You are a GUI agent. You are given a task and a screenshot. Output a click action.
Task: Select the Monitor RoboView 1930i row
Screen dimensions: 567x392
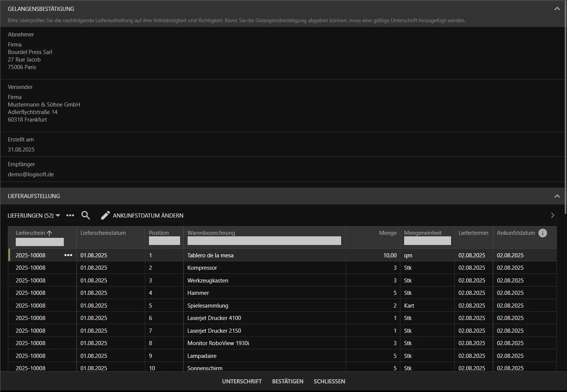coord(282,343)
